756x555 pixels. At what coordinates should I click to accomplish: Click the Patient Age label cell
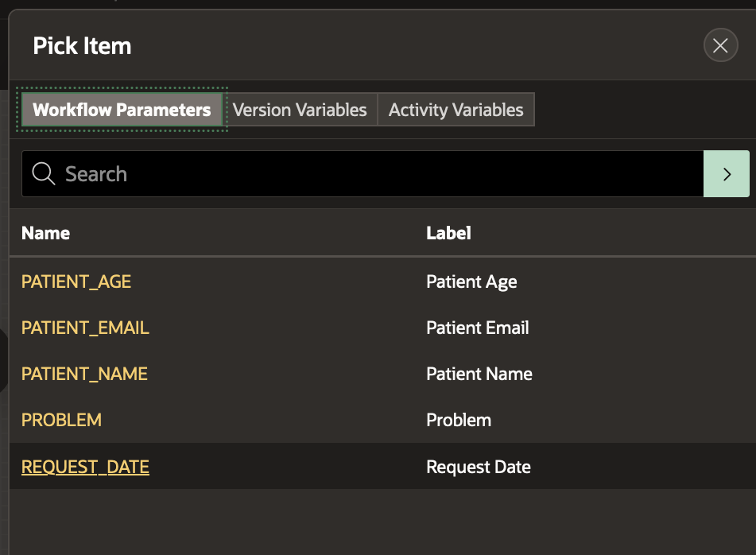click(x=471, y=281)
